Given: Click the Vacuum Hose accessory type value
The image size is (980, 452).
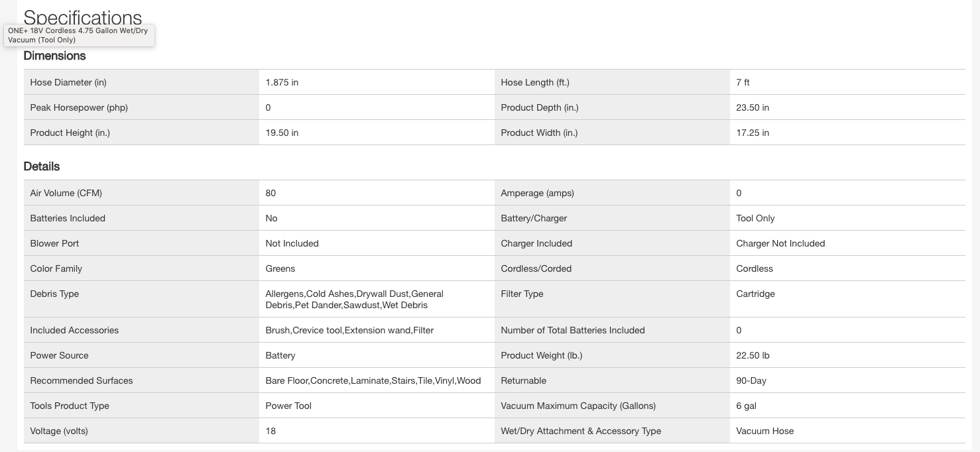Looking at the screenshot, I should pyautogui.click(x=765, y=431).
